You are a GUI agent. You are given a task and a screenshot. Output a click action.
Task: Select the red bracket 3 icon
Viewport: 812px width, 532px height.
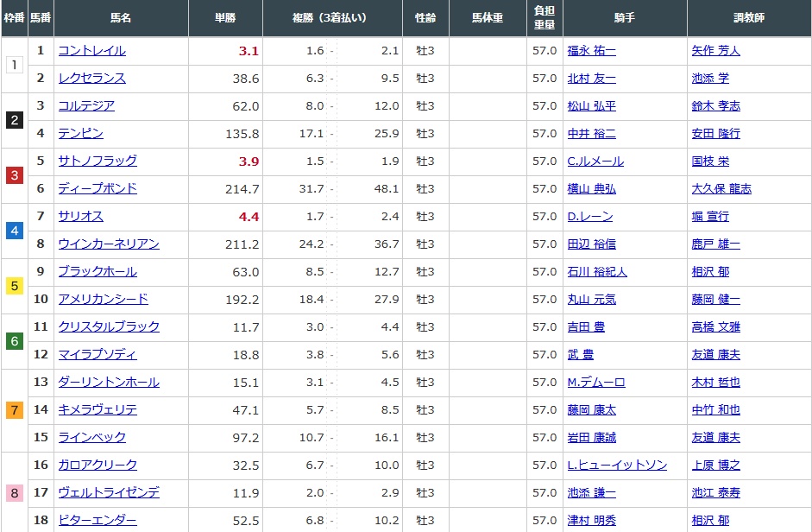coord(14,175)
